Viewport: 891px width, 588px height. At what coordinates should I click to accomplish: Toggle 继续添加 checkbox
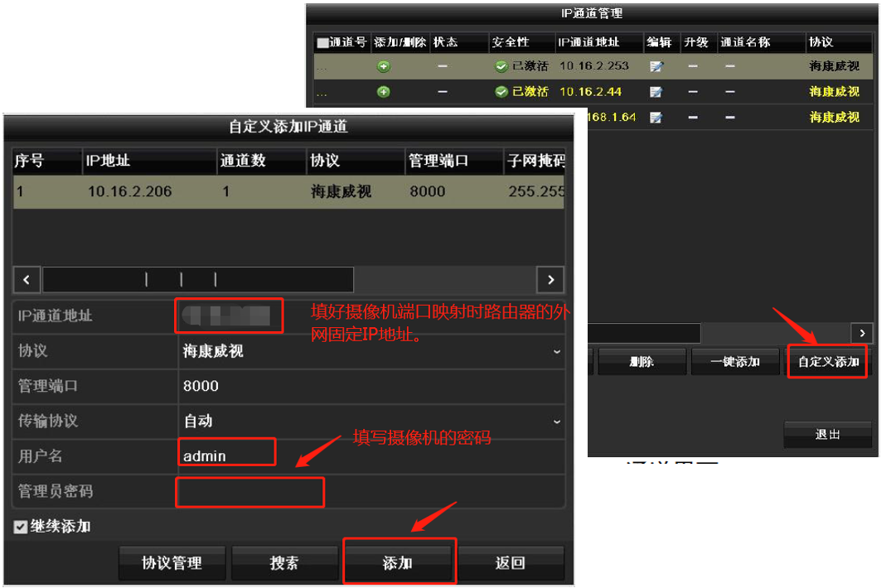[x=21, y=528]
